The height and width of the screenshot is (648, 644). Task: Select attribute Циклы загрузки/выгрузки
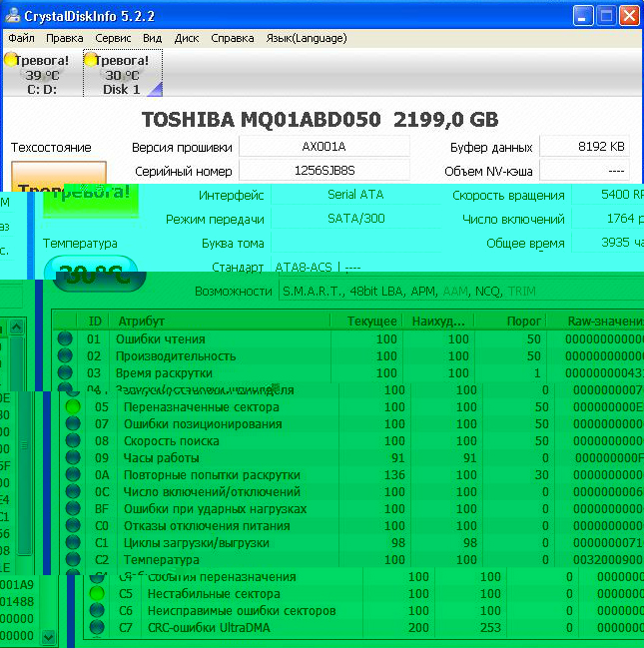pos(197,542)
